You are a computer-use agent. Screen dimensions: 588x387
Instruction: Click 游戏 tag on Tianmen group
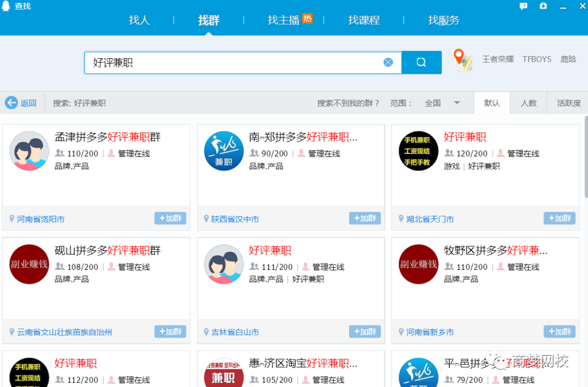(452, 166)
